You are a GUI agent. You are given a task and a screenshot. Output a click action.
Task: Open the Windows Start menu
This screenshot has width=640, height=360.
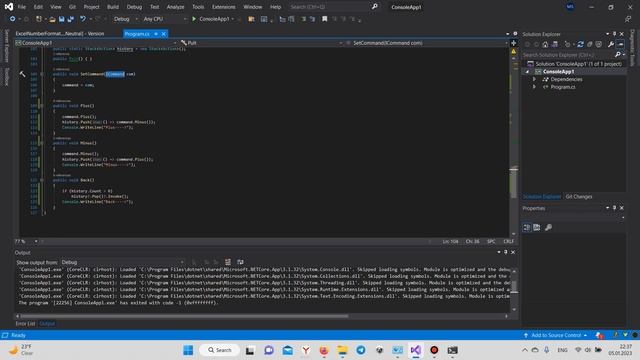188,350
